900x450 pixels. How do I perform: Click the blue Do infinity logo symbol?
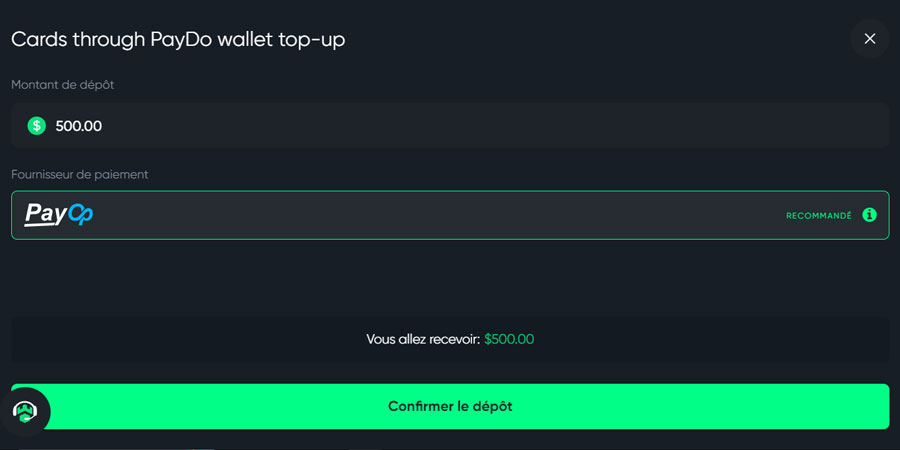pos(80,215)
